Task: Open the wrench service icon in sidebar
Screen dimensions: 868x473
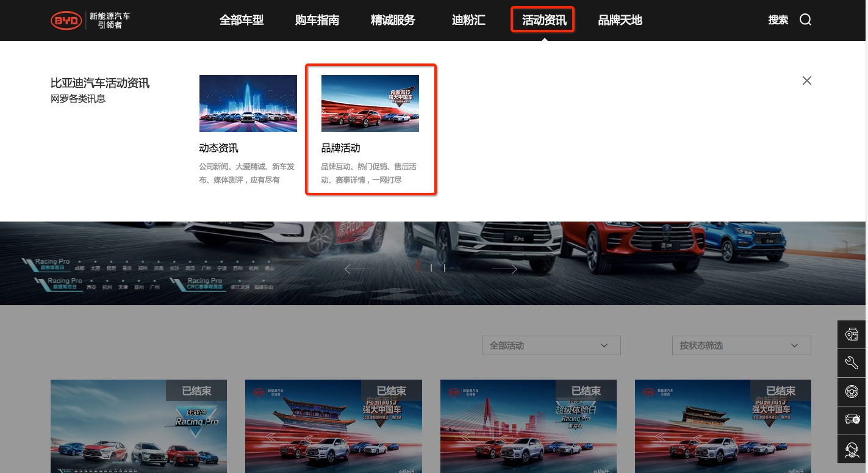Action: tap(852, 363)
